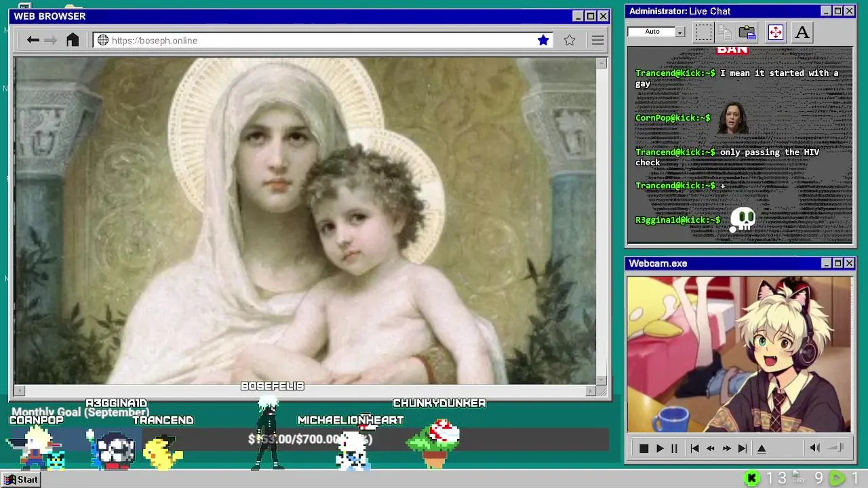
Task: Click browser vertical scrollbar up arrow
Action: (601, 63)
